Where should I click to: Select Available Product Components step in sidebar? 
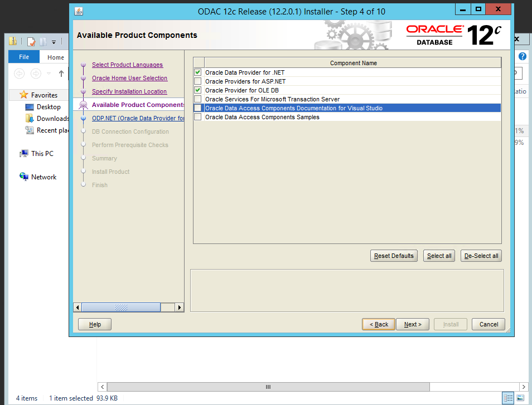click(x=138, y=105)
